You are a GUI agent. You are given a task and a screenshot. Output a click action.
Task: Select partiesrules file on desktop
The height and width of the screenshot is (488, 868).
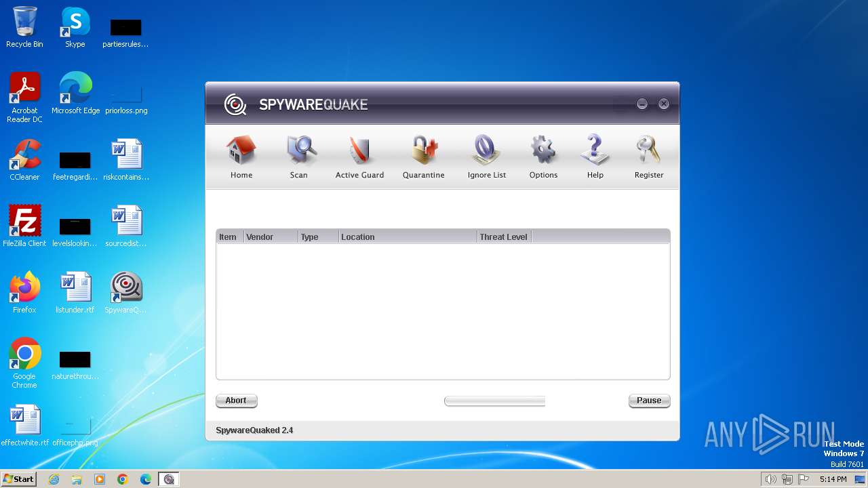pos(125,32)
